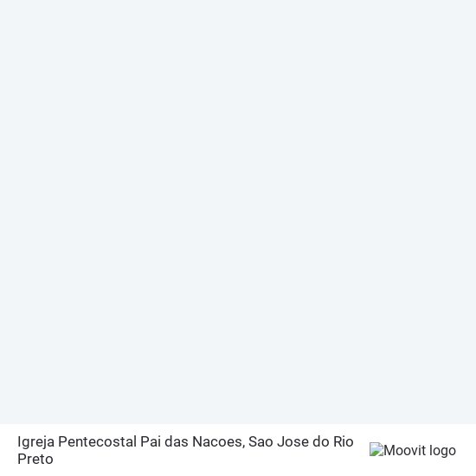The image size is (476, 476).
Task: Click the word 'Rio' at line end
Action: point(344,441)
